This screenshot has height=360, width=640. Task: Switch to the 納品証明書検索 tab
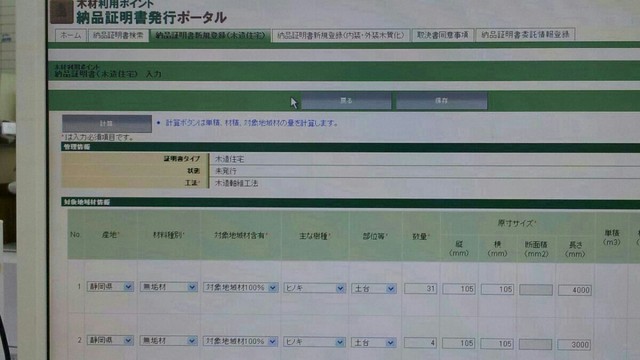[x=118, y=35]
